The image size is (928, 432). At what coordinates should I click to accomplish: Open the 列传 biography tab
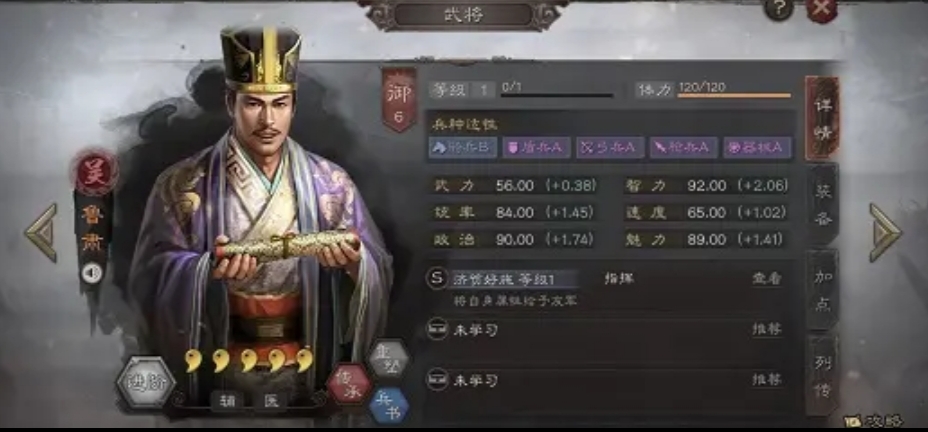823,374
